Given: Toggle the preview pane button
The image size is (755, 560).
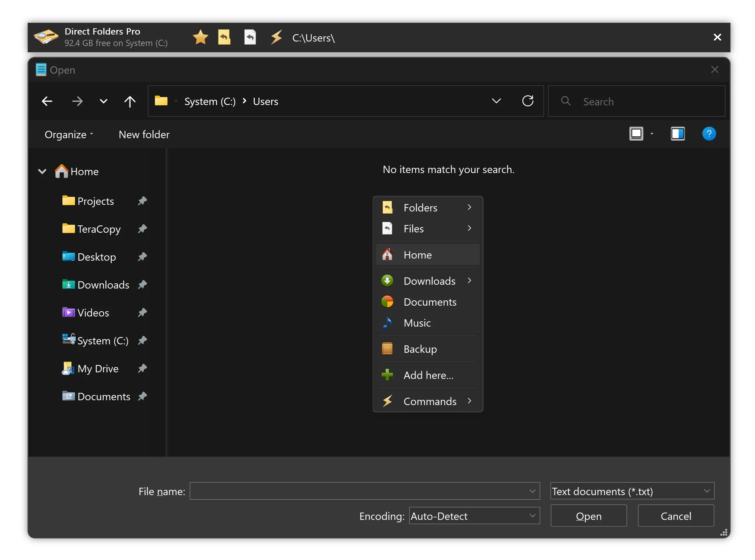Looking at the screenshot, I should click(x=677, y=134).
